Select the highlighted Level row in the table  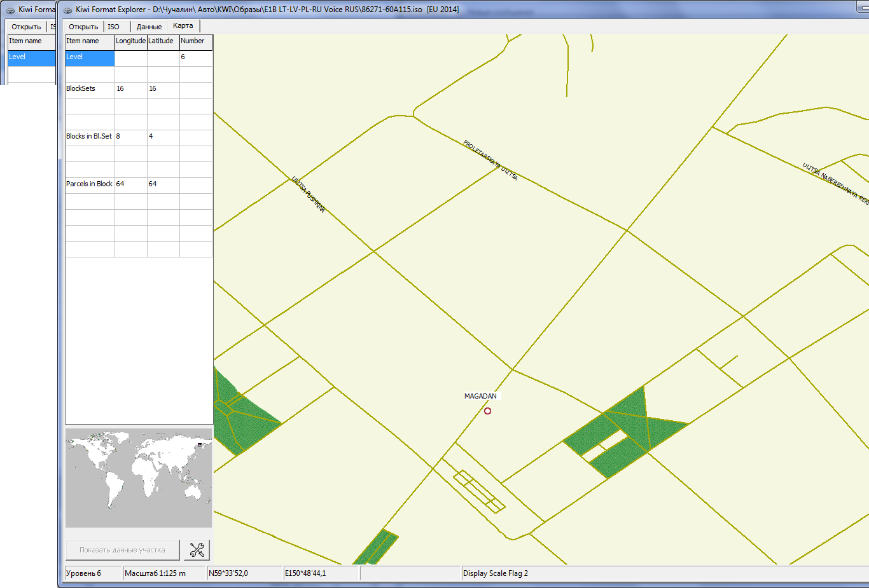pyautogui.click(x=90, y=57)
